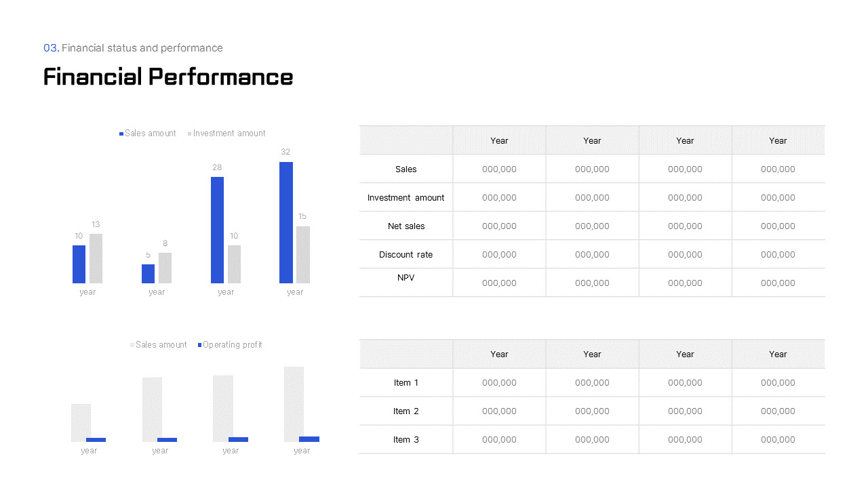
Task: Select the data label "32"
Action: [285, 152]
